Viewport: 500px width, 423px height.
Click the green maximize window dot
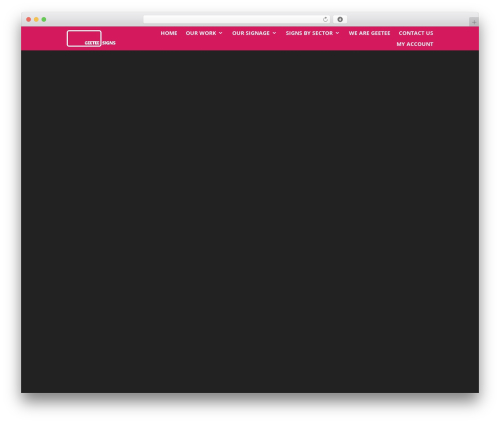[44, 20]
